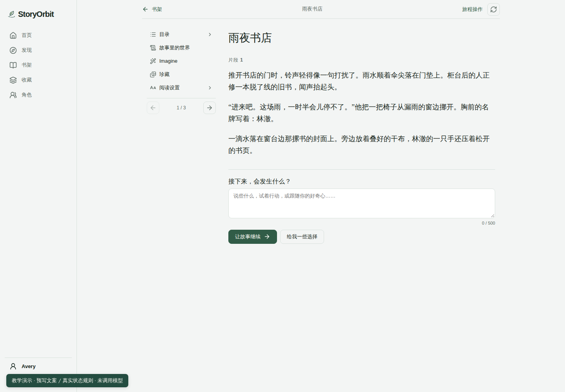Expand the 目录 chevron
This screenshot has height=392, width=565.
tap(210, 34)
